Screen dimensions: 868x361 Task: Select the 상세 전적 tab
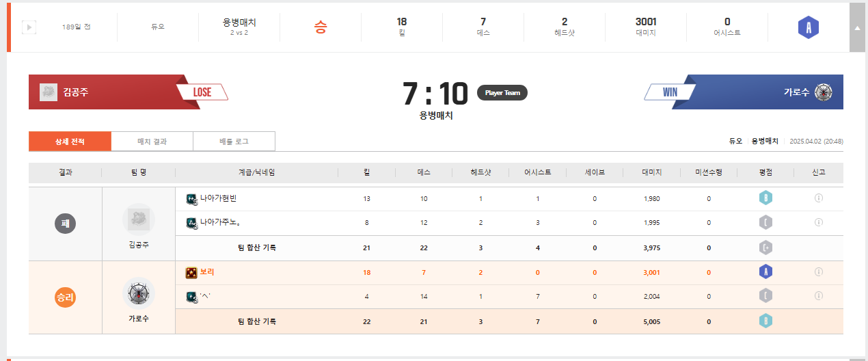[70, 142]
